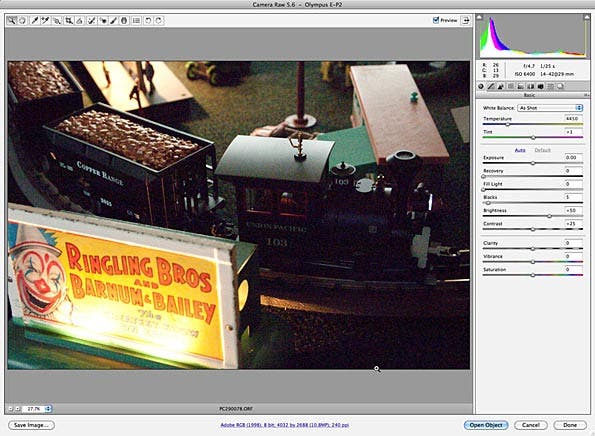
Task: Click the Clarity slider handle
Action: [533, 249]
